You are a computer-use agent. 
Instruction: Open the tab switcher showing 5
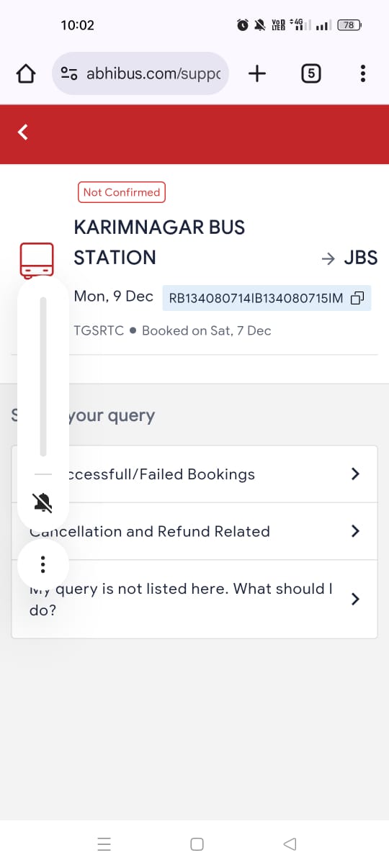[x=310, y=73]
